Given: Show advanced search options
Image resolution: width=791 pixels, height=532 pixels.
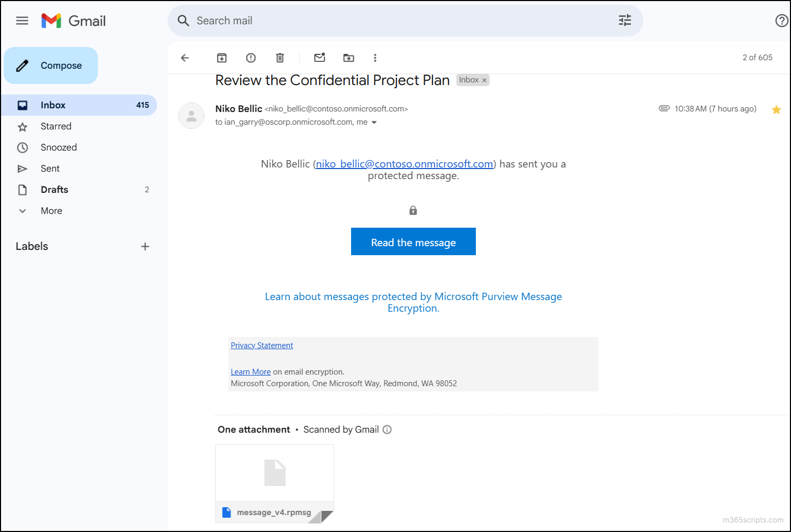Looking at the screenshot, I should 624,20.
